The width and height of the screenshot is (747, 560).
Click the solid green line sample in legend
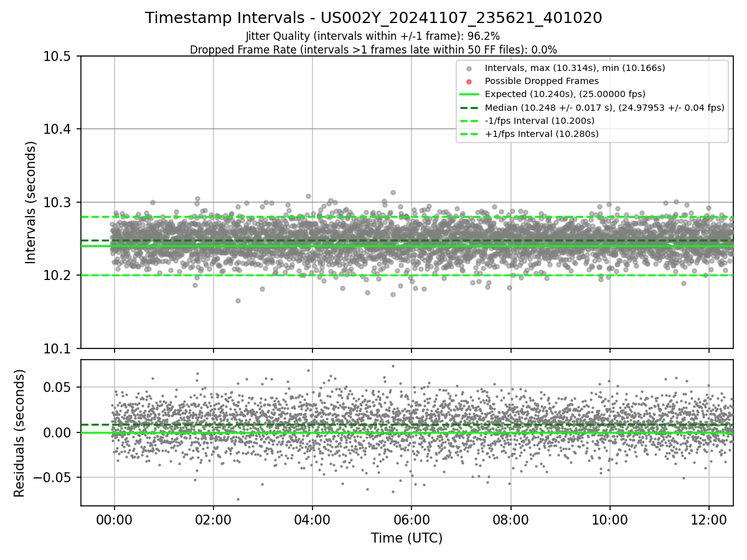tap(469, 95)
